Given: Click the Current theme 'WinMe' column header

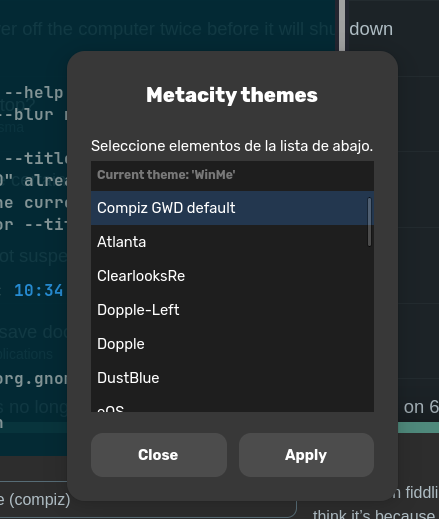Looking at the screenshot, I should pyautogui.click(x=232, y=175).
